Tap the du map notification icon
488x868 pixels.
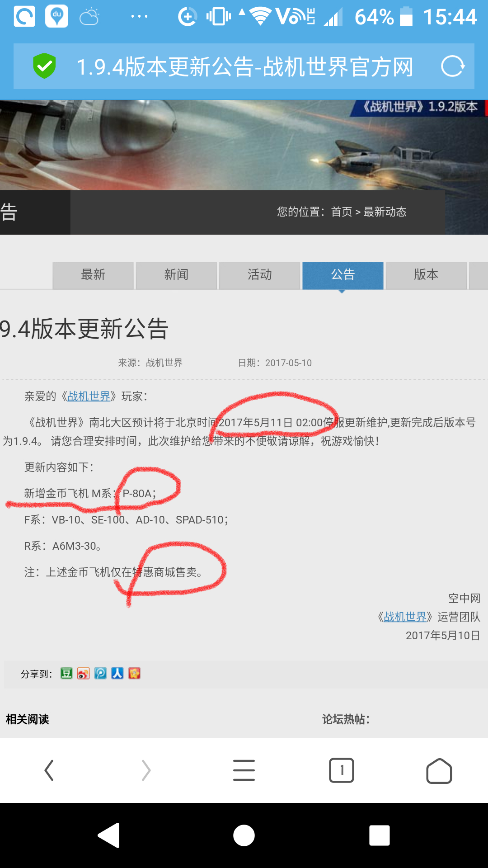(56, 16)
